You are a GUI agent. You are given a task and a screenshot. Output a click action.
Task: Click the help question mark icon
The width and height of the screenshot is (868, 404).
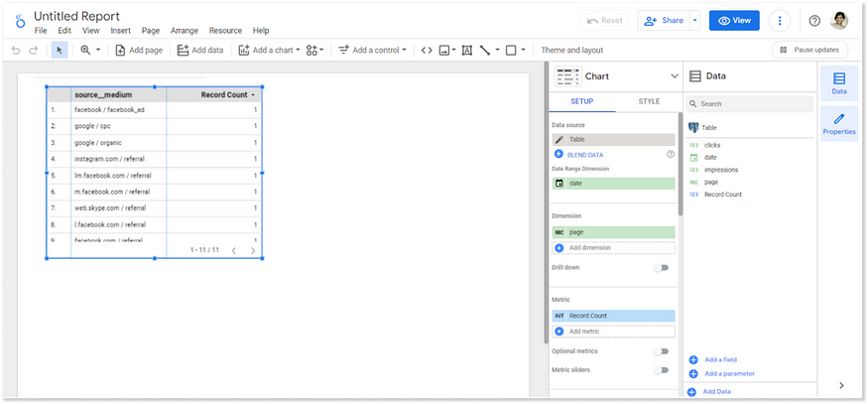tap(814, 21)
